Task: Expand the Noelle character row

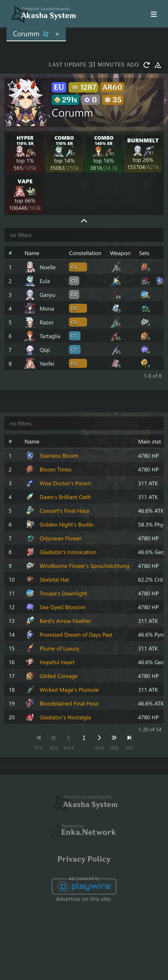Action: [x=84, y=267]
